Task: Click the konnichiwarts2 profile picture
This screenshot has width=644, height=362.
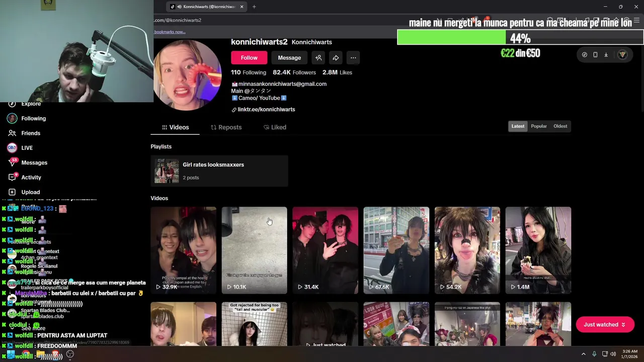Action: [x=187, y=75]
